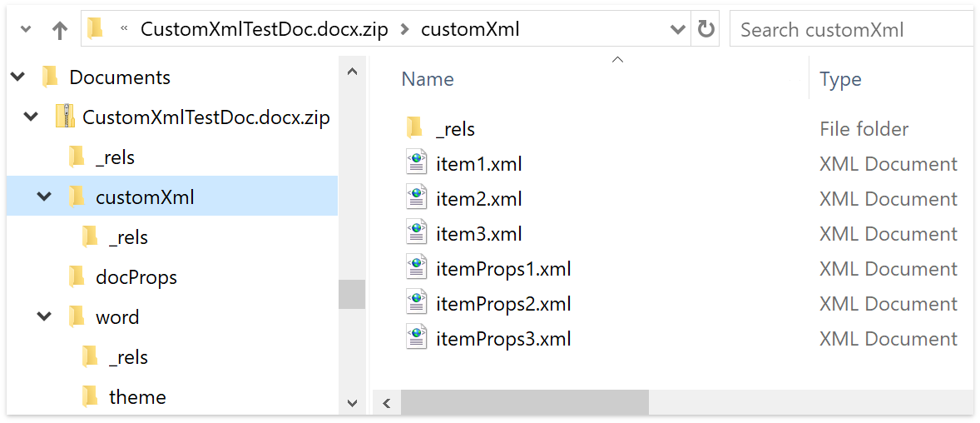
Task: Sort by the Type column header
Action: click(840, 79)
